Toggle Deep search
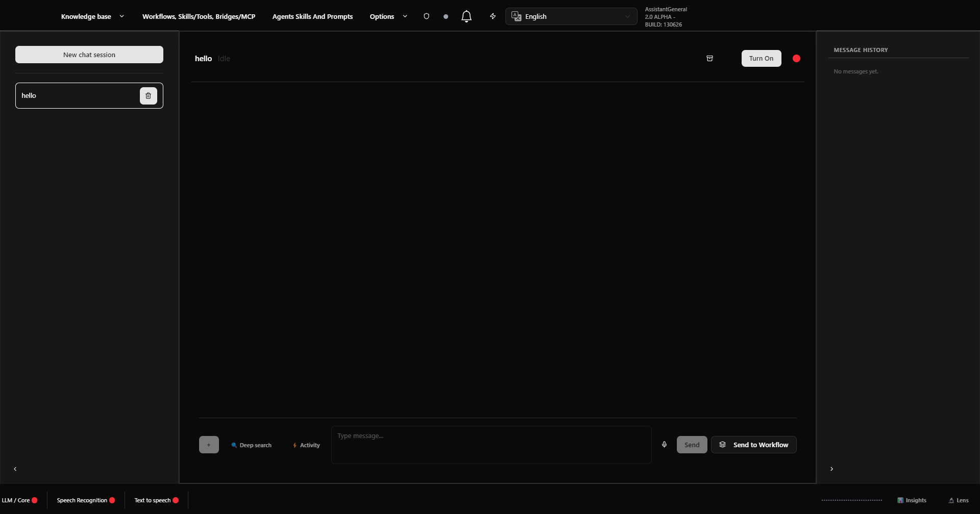 click(251, 445)
